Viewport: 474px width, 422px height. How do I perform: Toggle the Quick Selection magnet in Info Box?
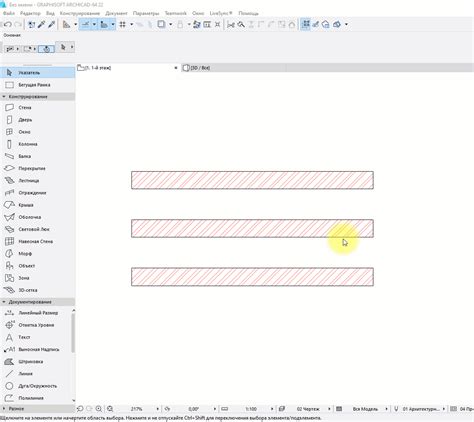coord(46,49)
